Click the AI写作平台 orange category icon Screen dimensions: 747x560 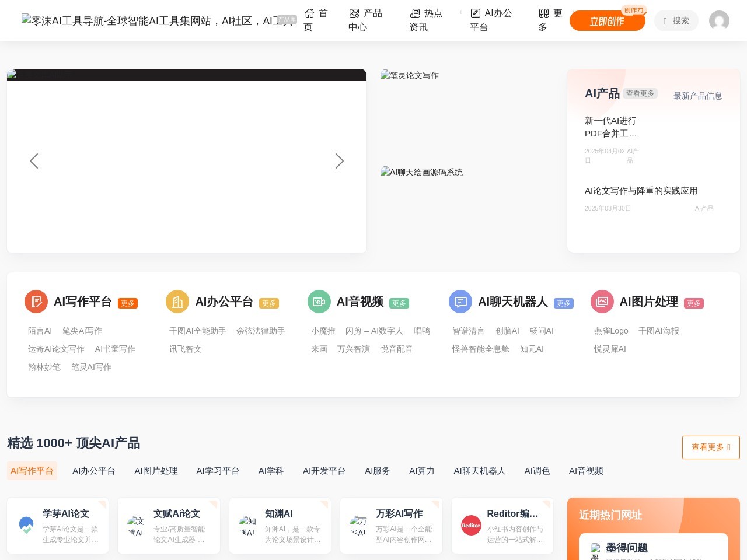tap(36, 302)
